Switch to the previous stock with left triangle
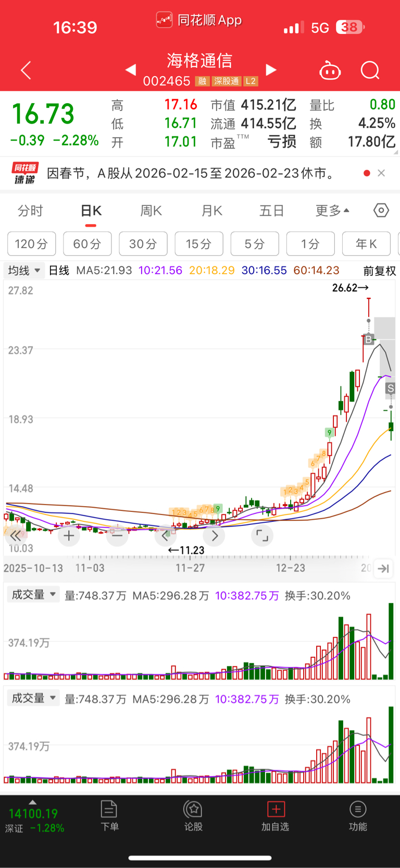400x868 pixels. coord(131,69)
